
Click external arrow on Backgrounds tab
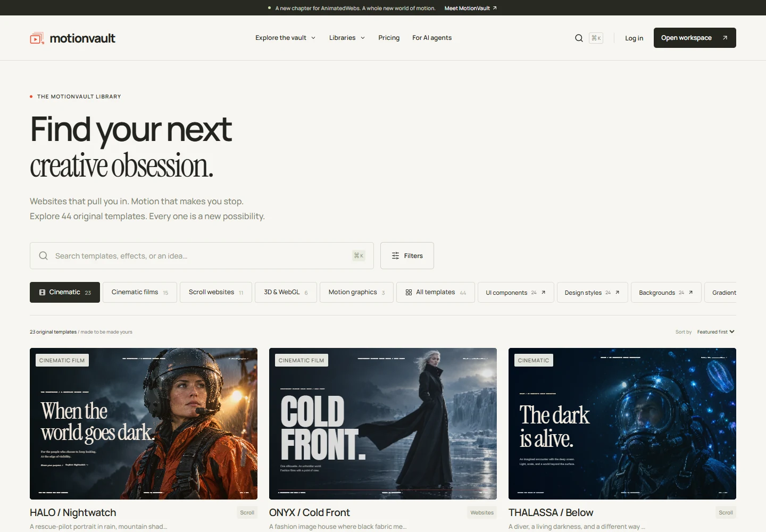coord(690,292)
